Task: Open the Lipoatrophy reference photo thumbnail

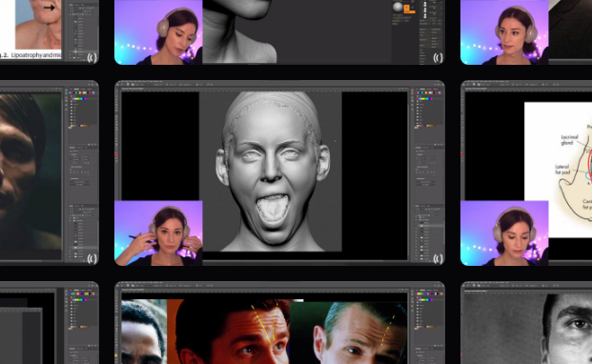Action: 49,31
